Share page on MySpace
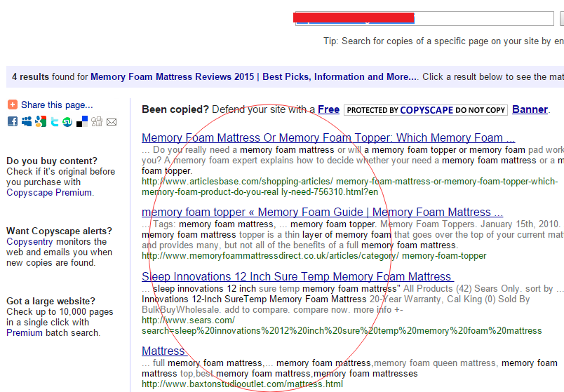Screen dimensions: 564x392 (26, 121)
